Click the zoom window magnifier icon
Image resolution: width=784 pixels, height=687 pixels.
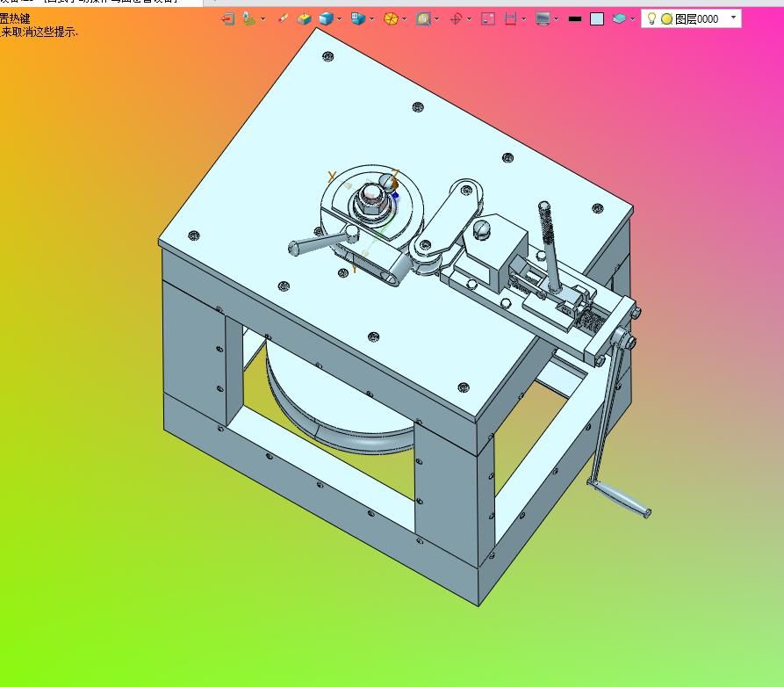tap(423, 19)
